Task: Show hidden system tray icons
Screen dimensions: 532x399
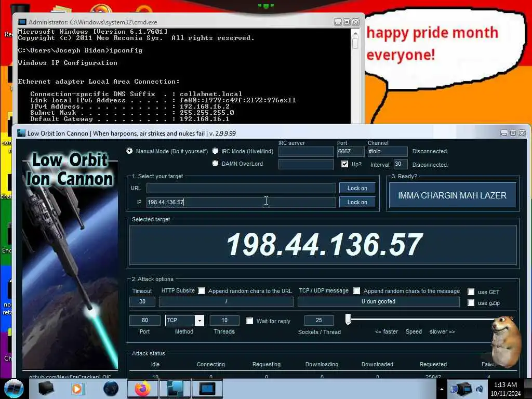Action: click(442, 389)
